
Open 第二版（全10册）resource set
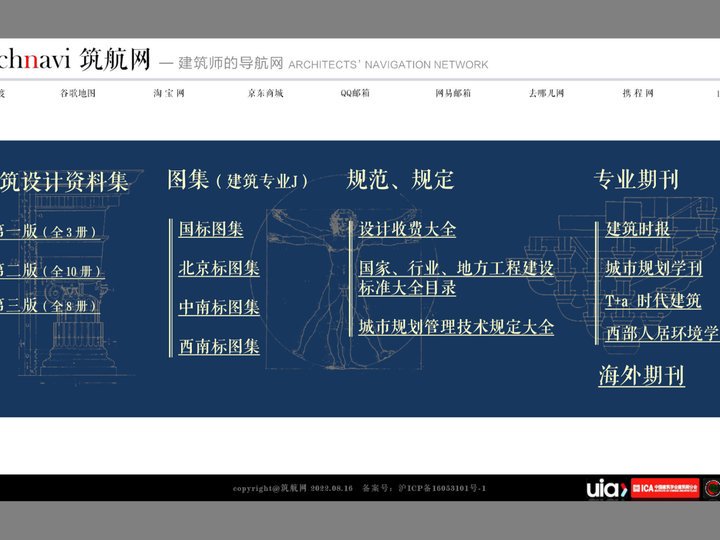pyautogui.click(x=51, y=270)
